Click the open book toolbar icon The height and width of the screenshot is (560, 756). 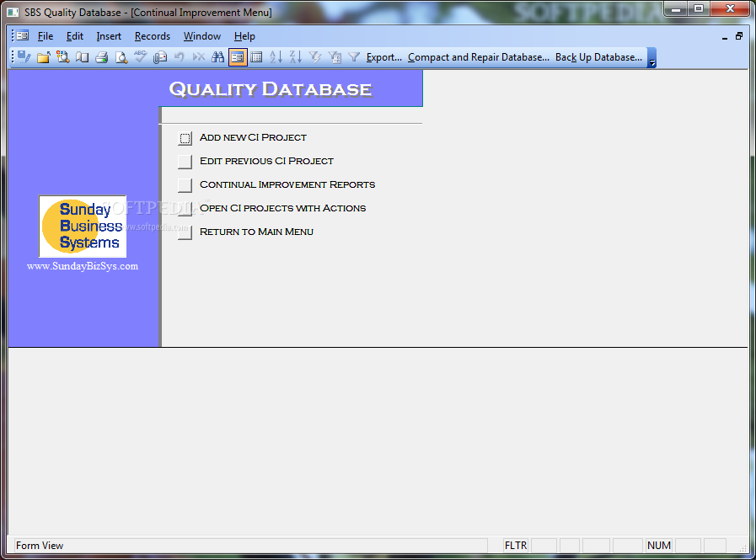82,57
